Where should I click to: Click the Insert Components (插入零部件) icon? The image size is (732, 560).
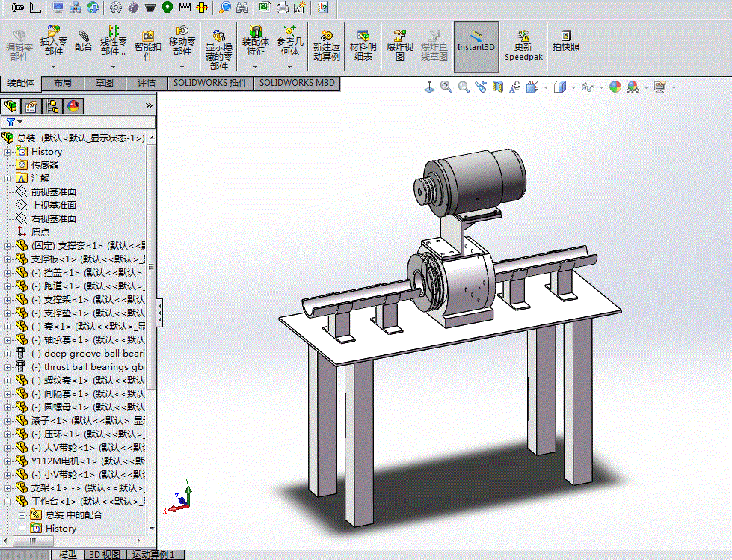[x=53, y=31]
